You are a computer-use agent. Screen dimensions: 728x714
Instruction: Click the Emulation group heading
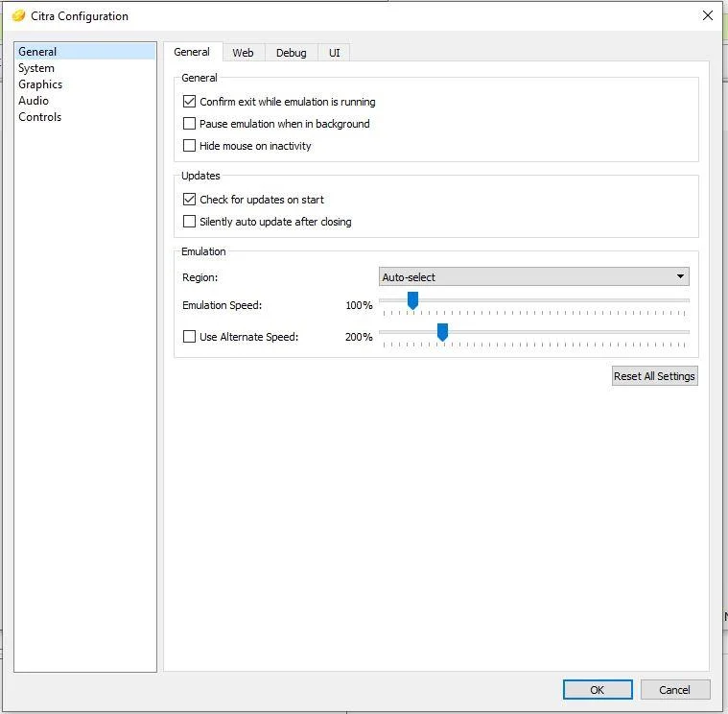click(203, 251)
